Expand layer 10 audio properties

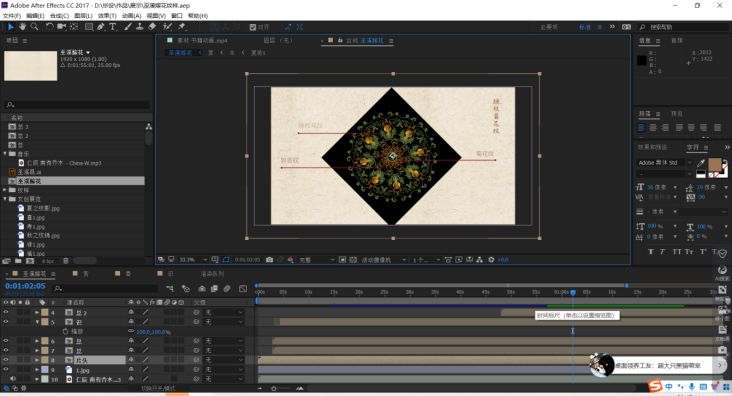[37, 379]
